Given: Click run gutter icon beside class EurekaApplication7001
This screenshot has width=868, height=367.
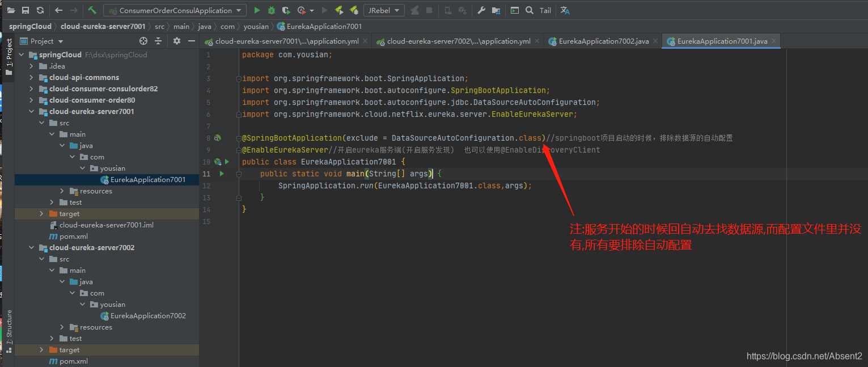Looking at the screenshot, I should click(x=227, y=162).
